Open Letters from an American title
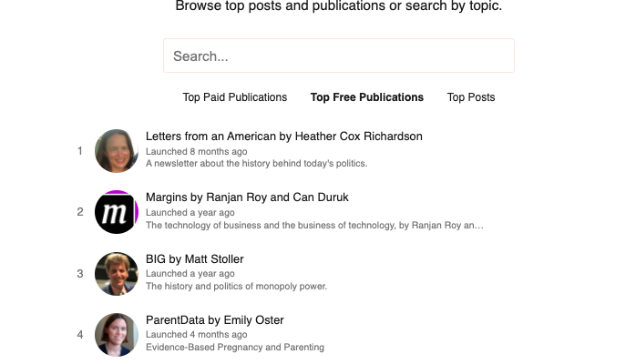 [283, 136]
